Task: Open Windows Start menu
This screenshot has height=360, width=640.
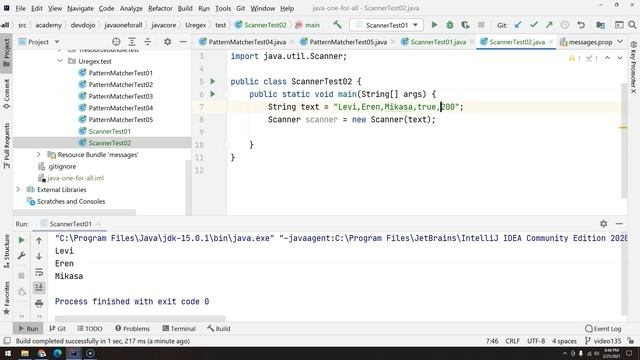Action: [8, 353]
